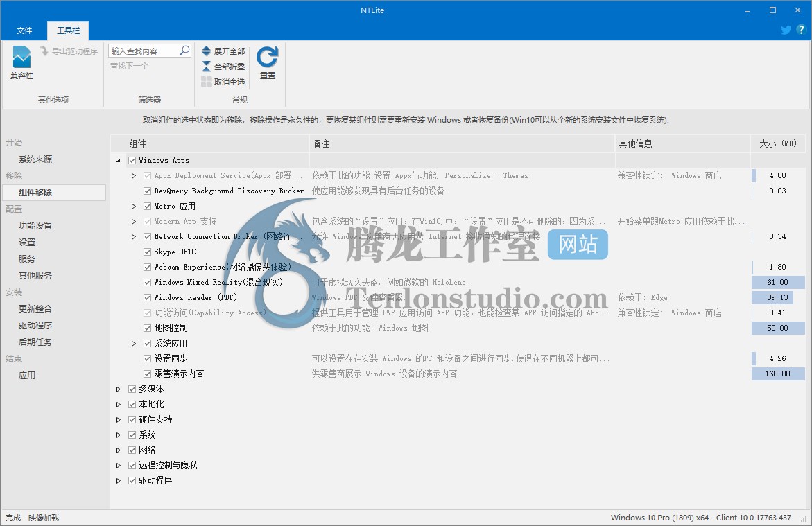Open the 服务 sidebar page

(27, 259)
